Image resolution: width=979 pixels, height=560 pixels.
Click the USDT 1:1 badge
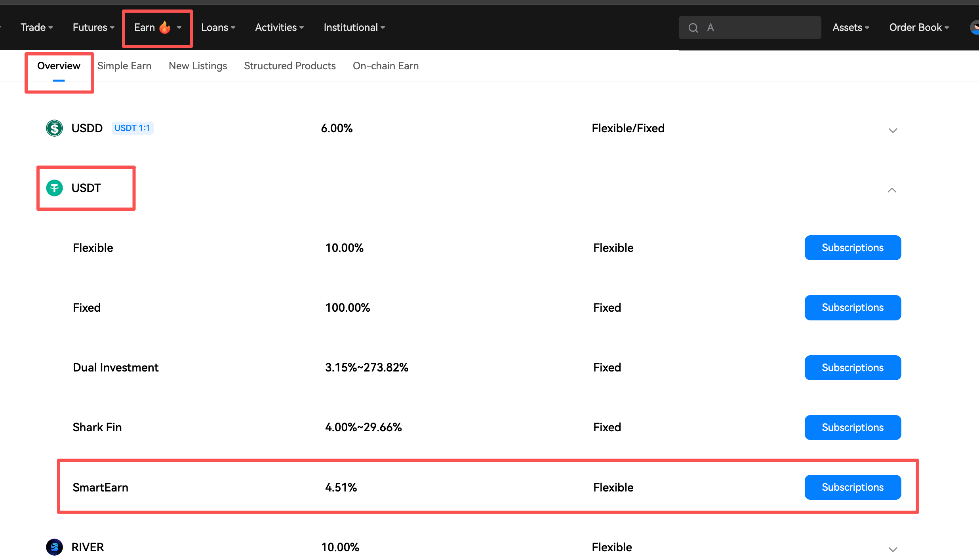pos(132,128)
